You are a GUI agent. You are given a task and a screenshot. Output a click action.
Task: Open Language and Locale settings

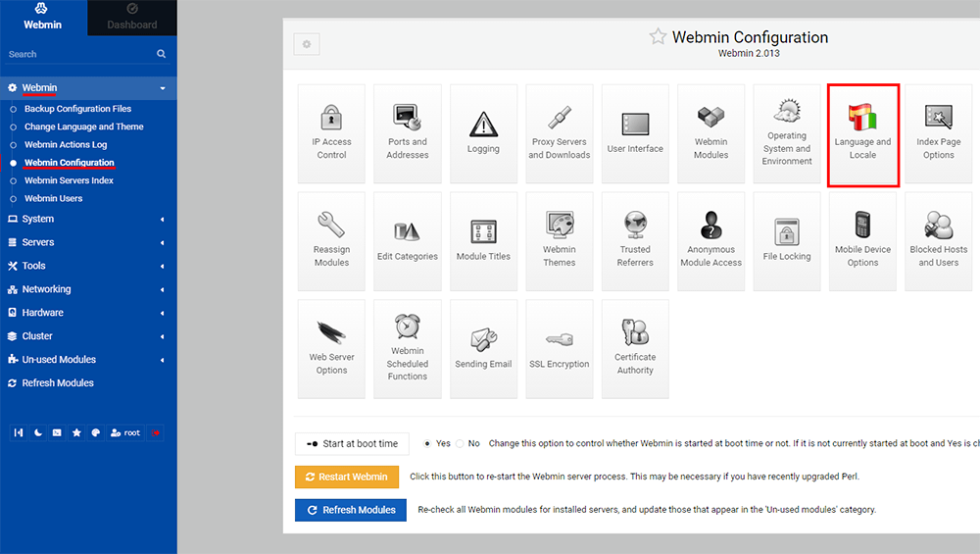(x=863, y=135)
